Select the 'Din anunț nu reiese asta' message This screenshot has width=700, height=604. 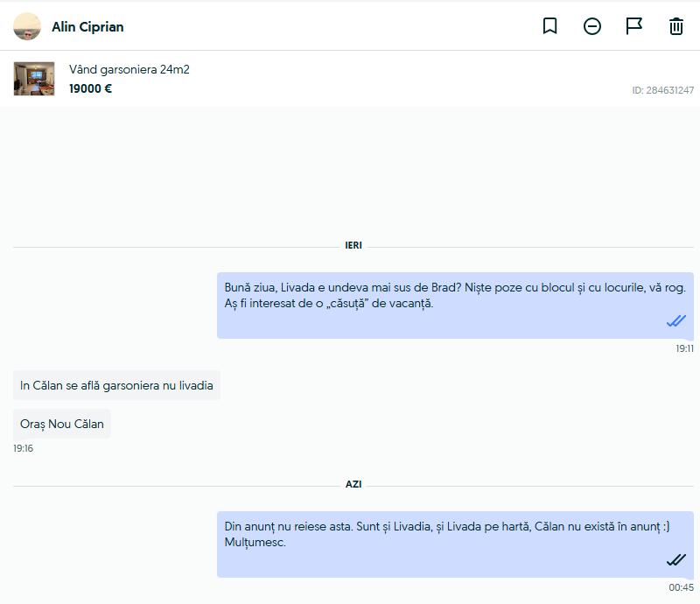[x=455, y=544]
